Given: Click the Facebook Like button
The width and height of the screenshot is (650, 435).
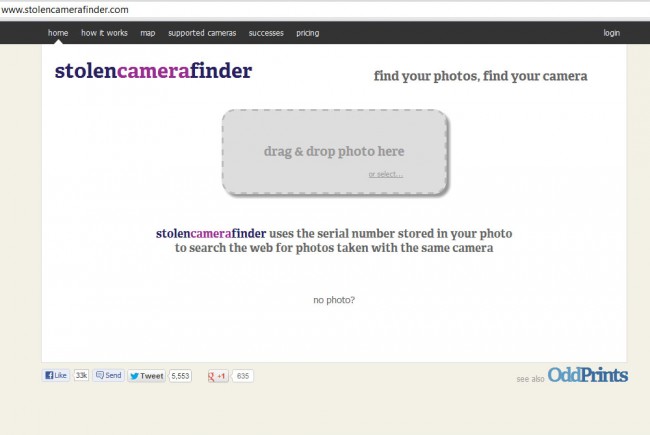Looking at the screenshot, I should tap(56, 375).
